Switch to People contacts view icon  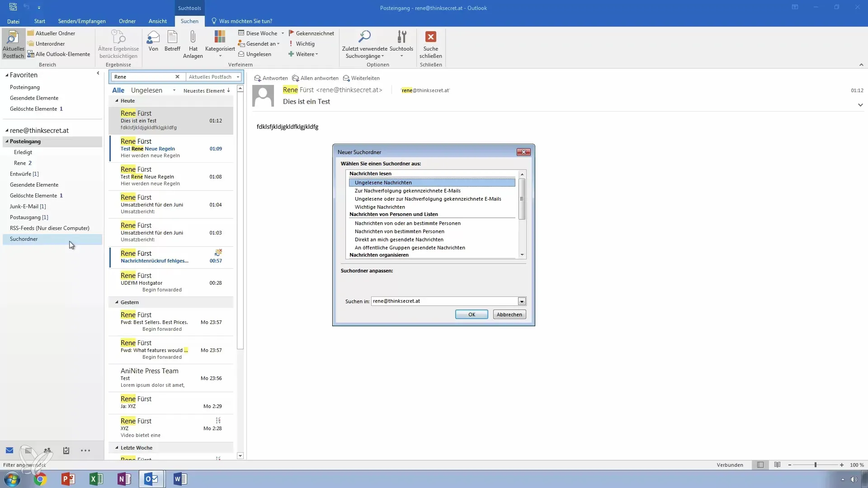[x=47, y=450]
